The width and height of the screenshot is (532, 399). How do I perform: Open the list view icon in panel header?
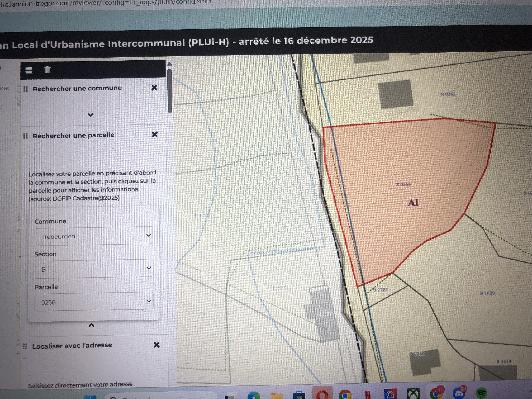tap(29, 70)
